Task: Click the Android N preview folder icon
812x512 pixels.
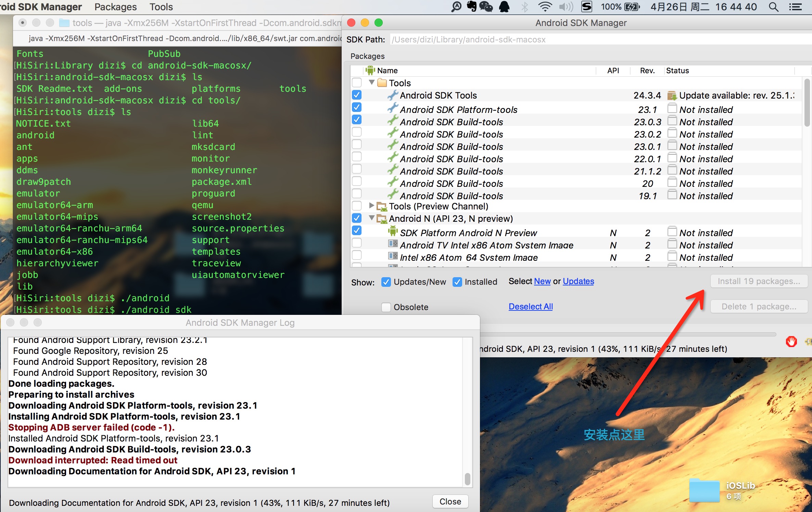Action: (x=382, y=219)
